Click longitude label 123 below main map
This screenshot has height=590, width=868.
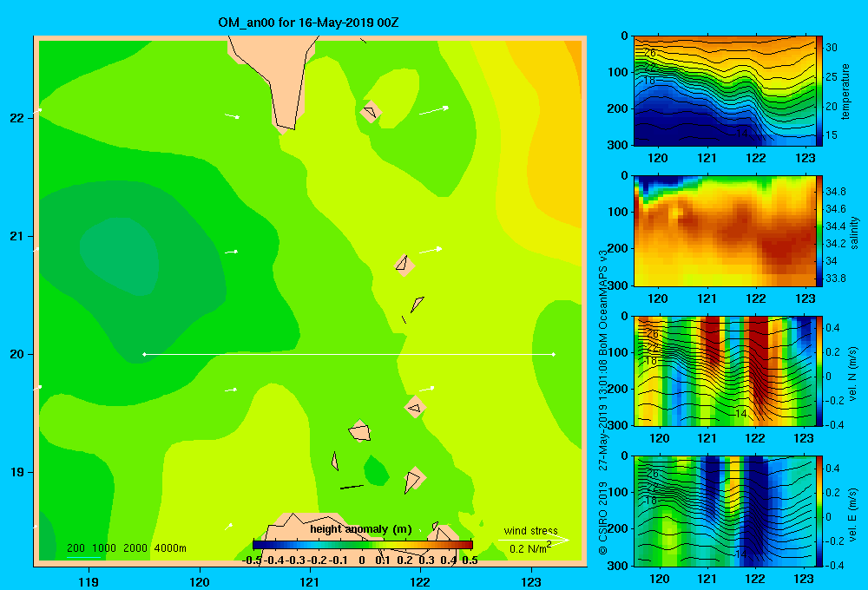click(x=531, y=581)
